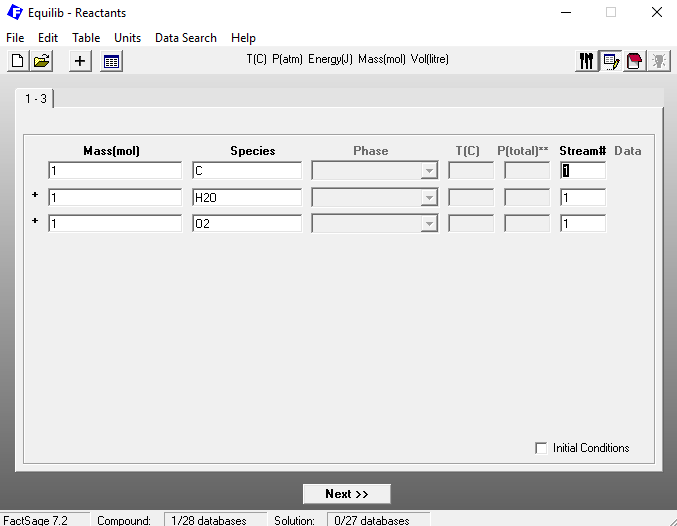Open the File menu
The image size is (677, 526).
(15, 38)
